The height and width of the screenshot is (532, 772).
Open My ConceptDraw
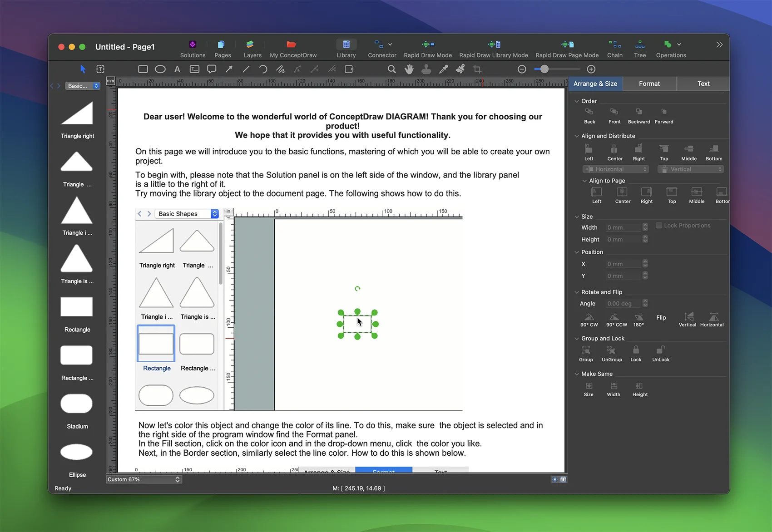tap(293, 49)
